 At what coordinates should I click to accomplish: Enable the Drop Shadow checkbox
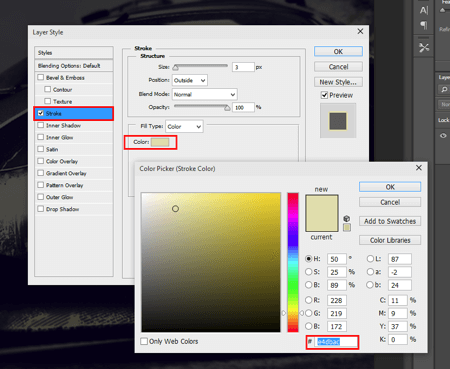point(41,209)
